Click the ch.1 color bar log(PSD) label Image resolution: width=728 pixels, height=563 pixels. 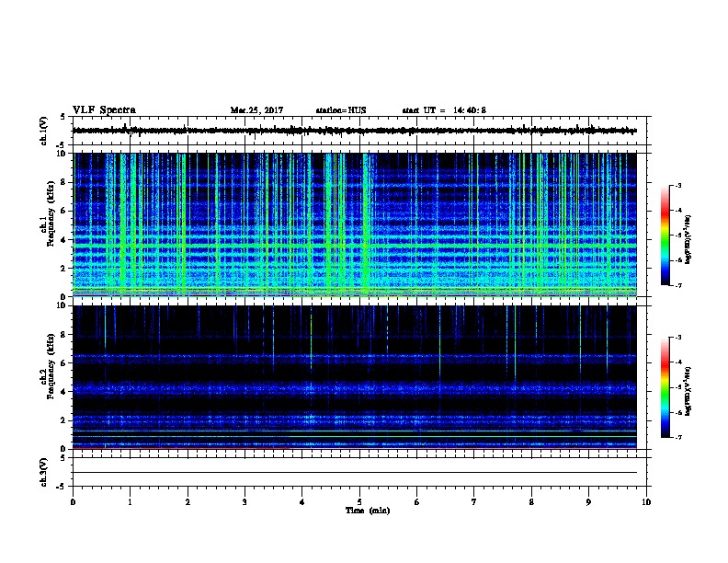click(x=688, y=239)
